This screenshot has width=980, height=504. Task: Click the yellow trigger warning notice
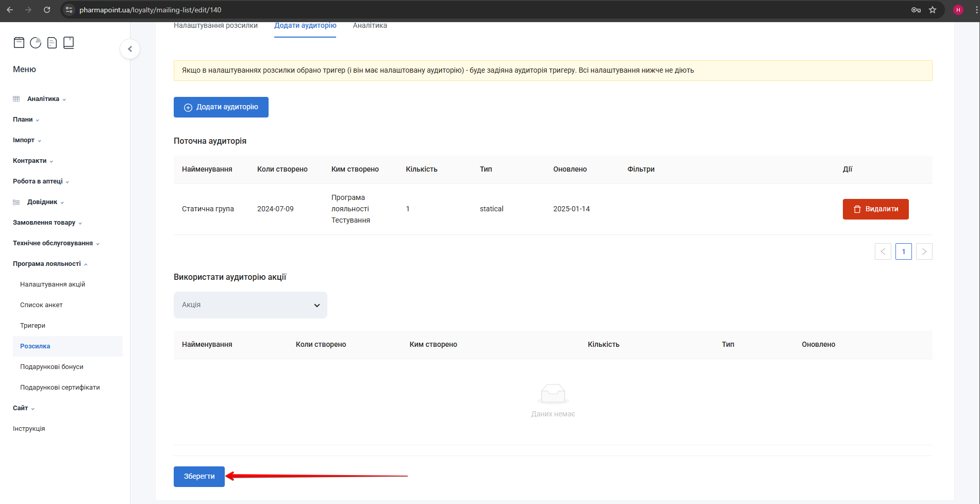553,71
